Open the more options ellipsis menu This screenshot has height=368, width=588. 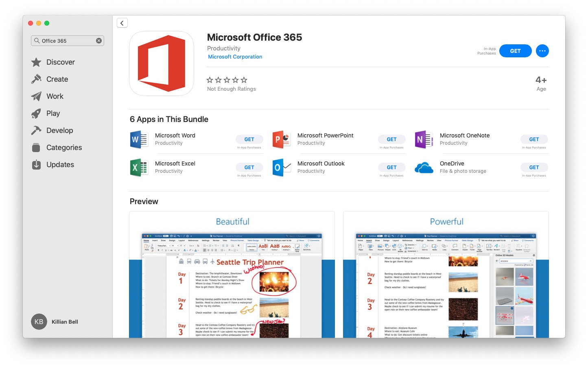(542, 51)
